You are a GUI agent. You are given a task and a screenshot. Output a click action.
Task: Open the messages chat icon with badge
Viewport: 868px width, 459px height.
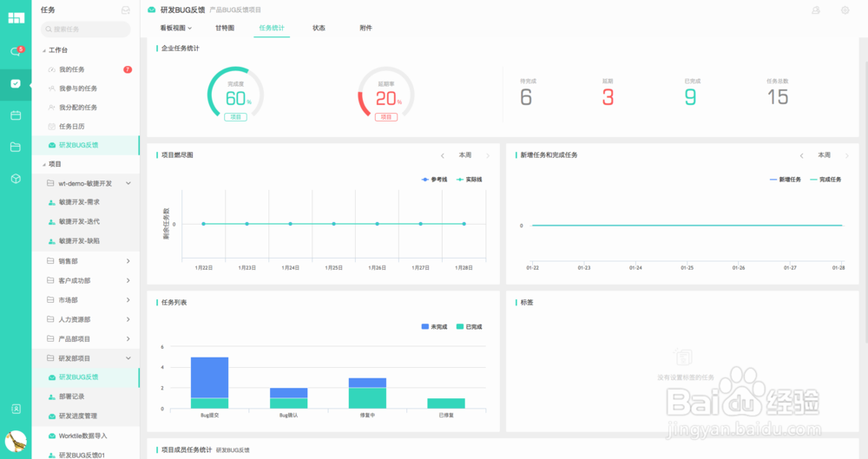pyautogui.click(x=16, y=51)
